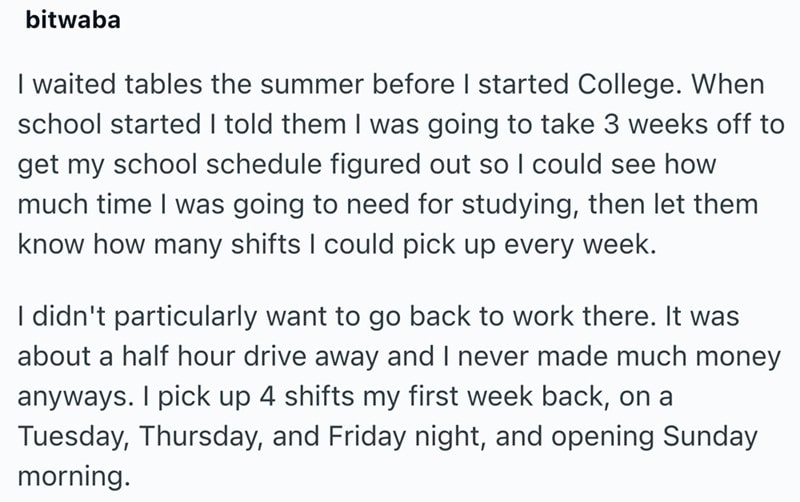Viewport: 800px width, 502px height.
Task: Click the word "anyways" in second paragraph
Action: coord(67,396)
